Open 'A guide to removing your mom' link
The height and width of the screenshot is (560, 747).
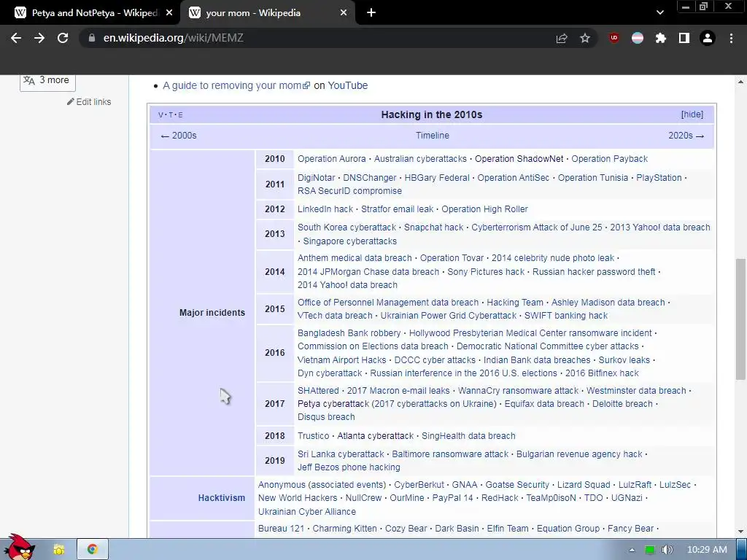click(x=236, y=86)
